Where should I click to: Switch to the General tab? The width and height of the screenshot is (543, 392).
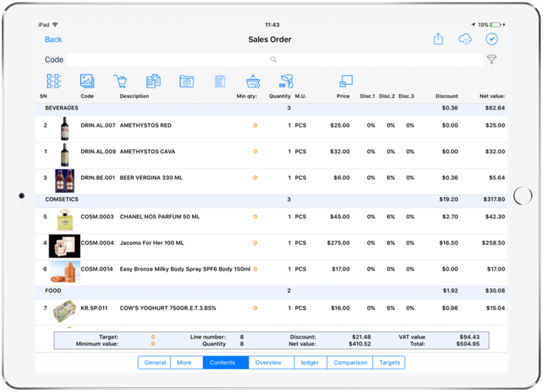pyautogui.click(x=154, y=363)
